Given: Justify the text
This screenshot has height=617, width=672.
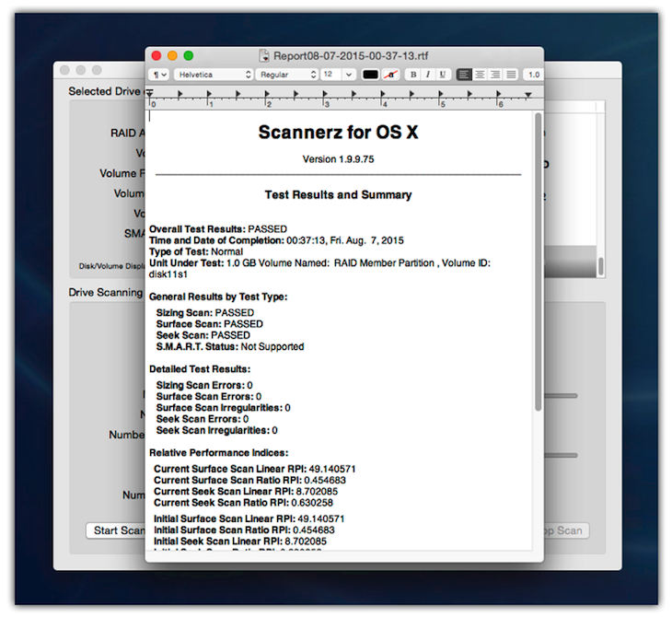Looking at the screenshot, I should coord(511,75).
